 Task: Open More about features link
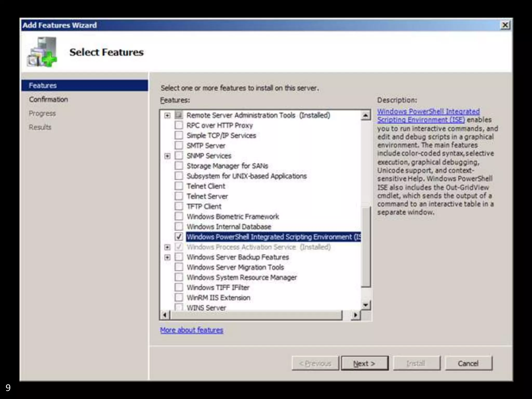pyautogui.click(x=192, y=330)
